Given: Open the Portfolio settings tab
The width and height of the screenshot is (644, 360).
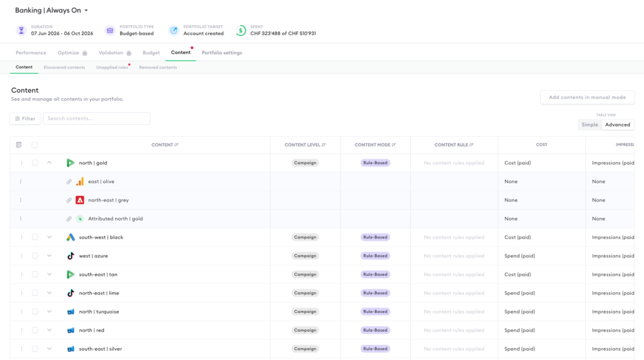Looking at the screenshot, I should 222,53.
